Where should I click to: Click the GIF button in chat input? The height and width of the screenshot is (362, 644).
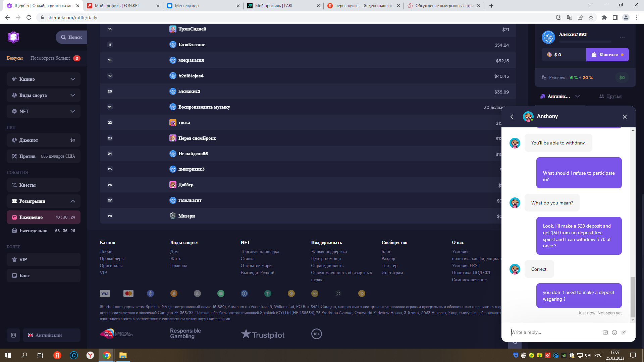click(x=605, y=333)
